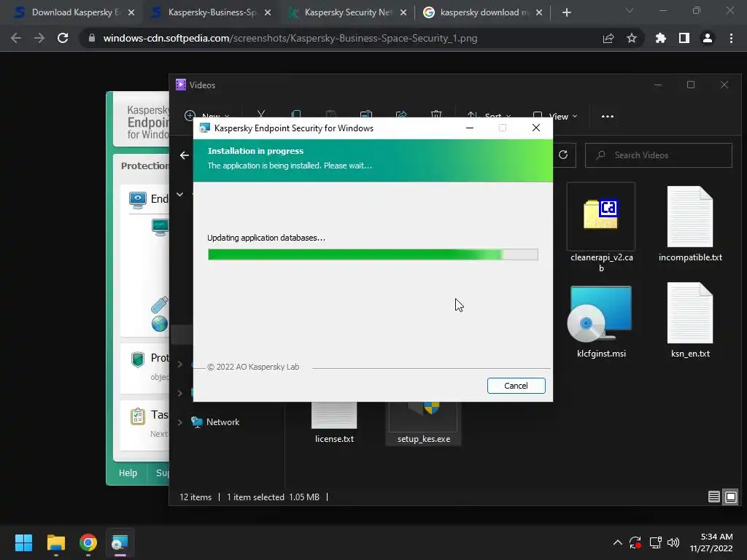Open a new Chrome tab
Viewport: 747px width, 560px height.
pyautogui.click(x=566, y=12)
